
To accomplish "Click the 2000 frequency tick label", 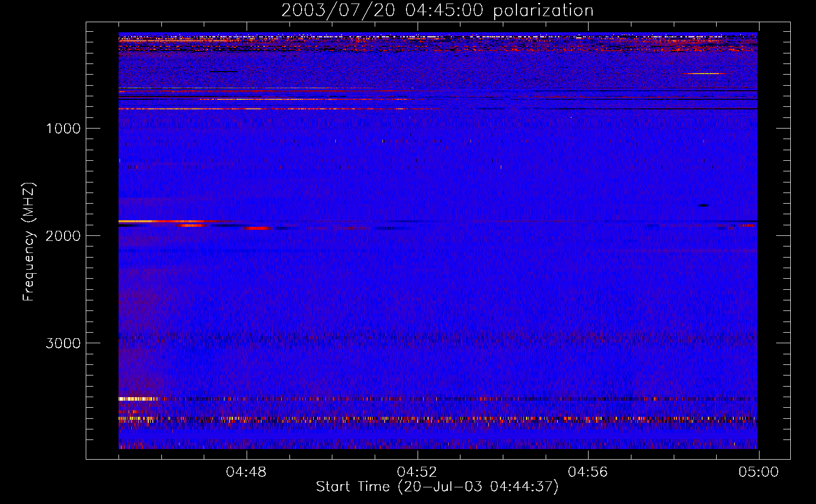I will point(63,236).
